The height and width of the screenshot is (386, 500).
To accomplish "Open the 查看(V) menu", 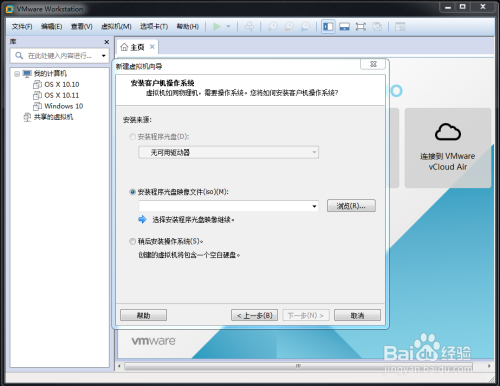I will point(81,26).
